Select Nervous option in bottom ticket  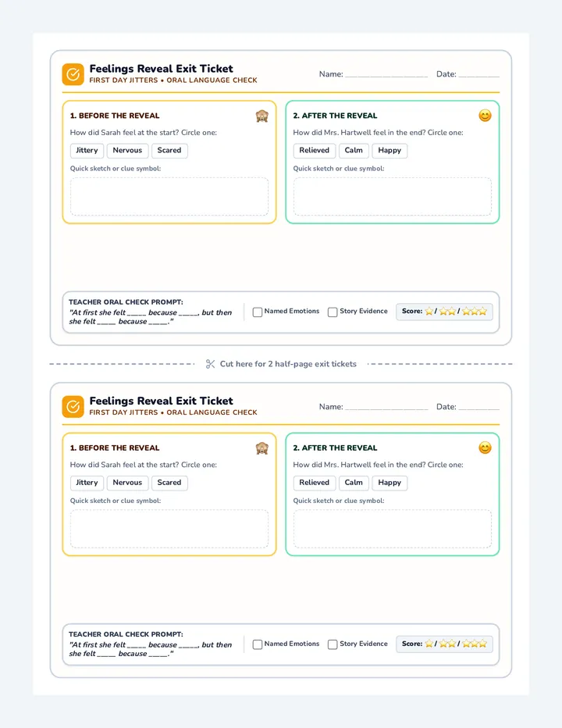tap(128, 483)
